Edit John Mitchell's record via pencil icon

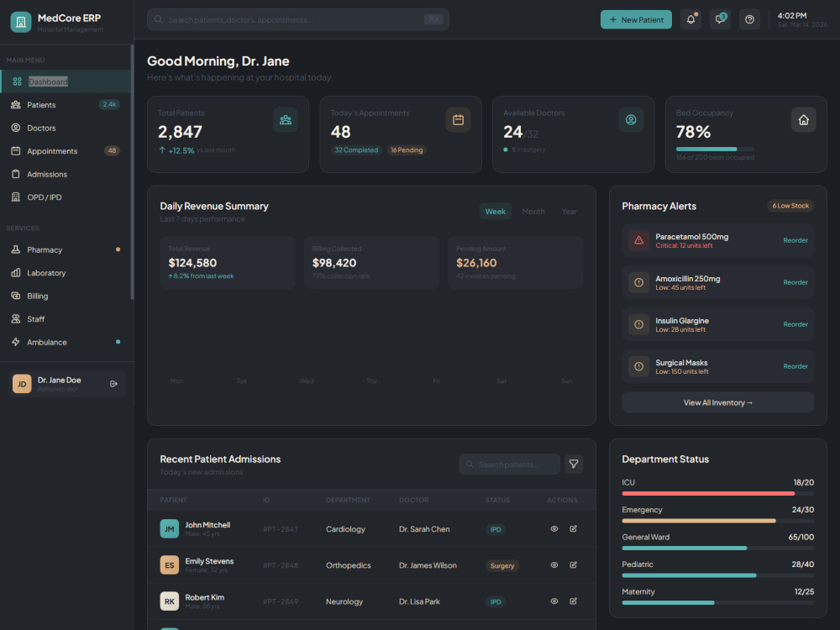click(x=573, y=528)
